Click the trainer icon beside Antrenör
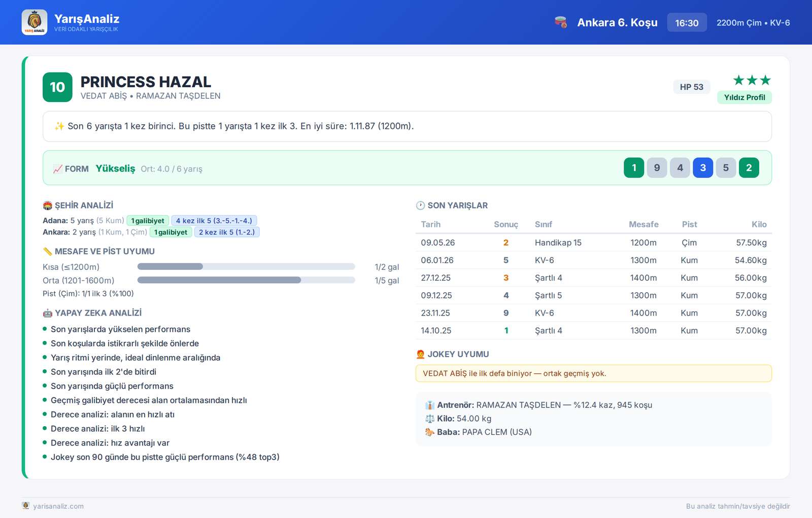Viewport: 812px width, 518px height. [x=430, y=405]
